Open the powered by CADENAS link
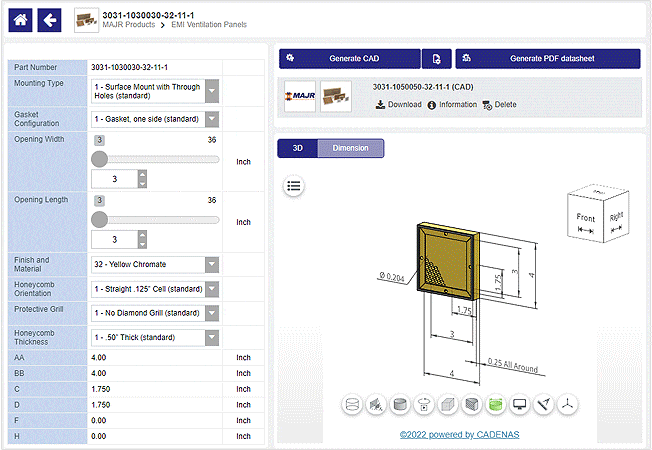652x450 pixels. (x=459, y=435)
